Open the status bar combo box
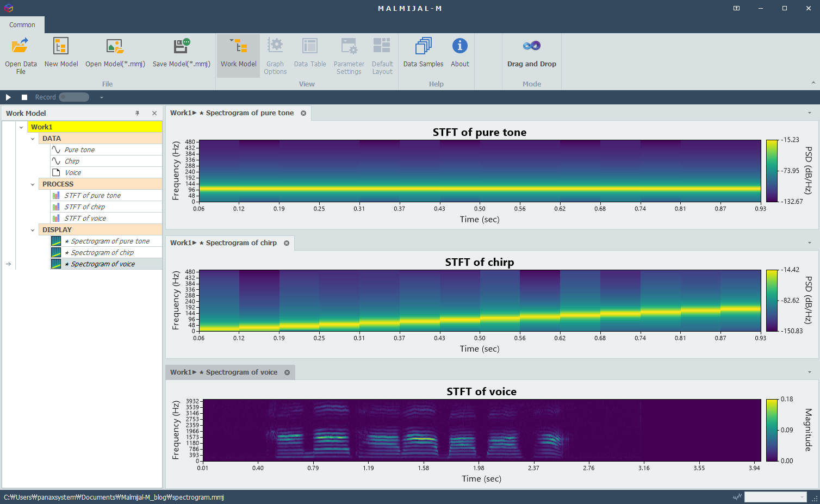This screenshot has width=820, height=504. tap(775, 497)
